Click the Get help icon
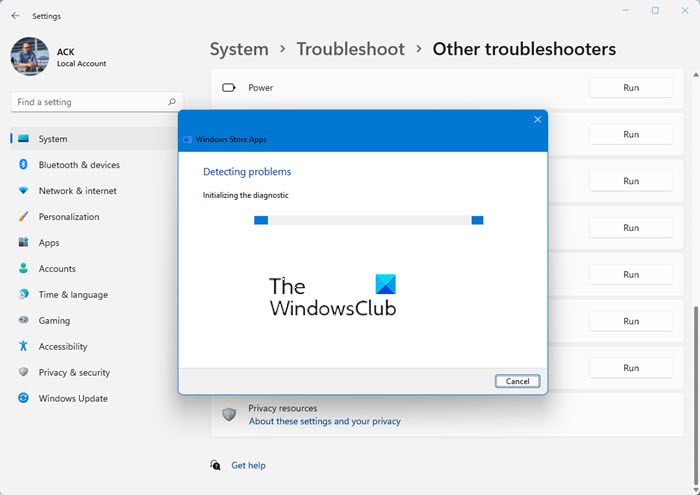700x495 pixels. click(x=215, y=465)
